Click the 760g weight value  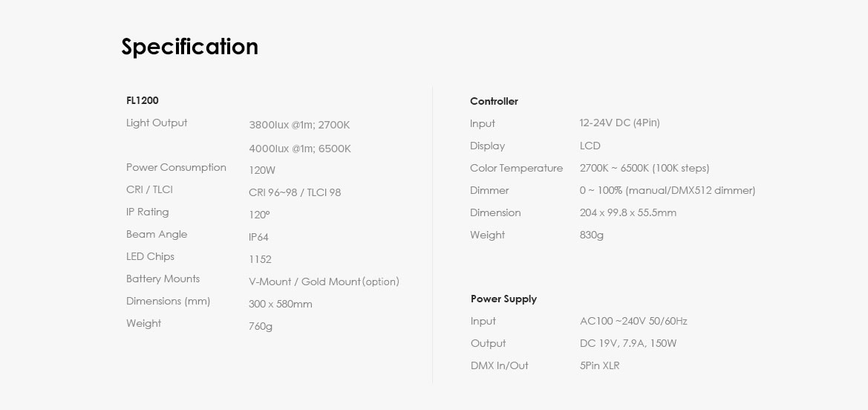261,326
